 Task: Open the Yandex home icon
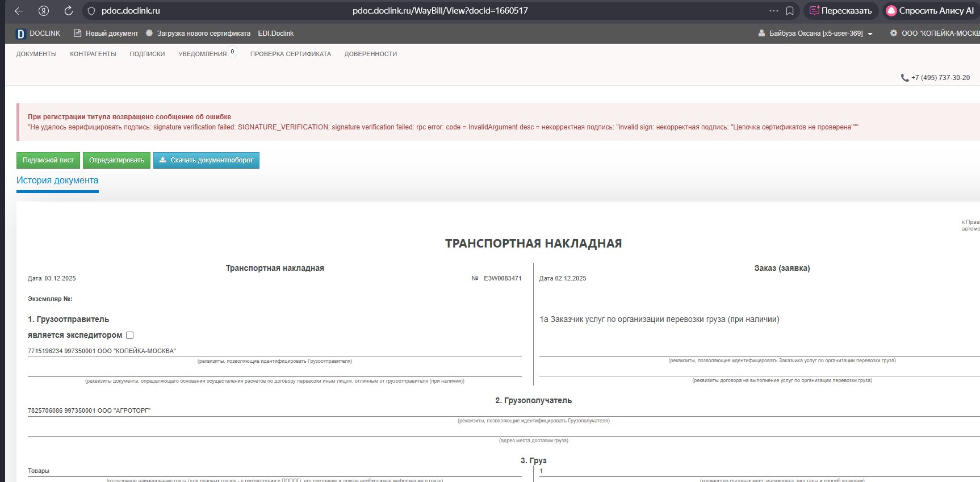point(44,11)
